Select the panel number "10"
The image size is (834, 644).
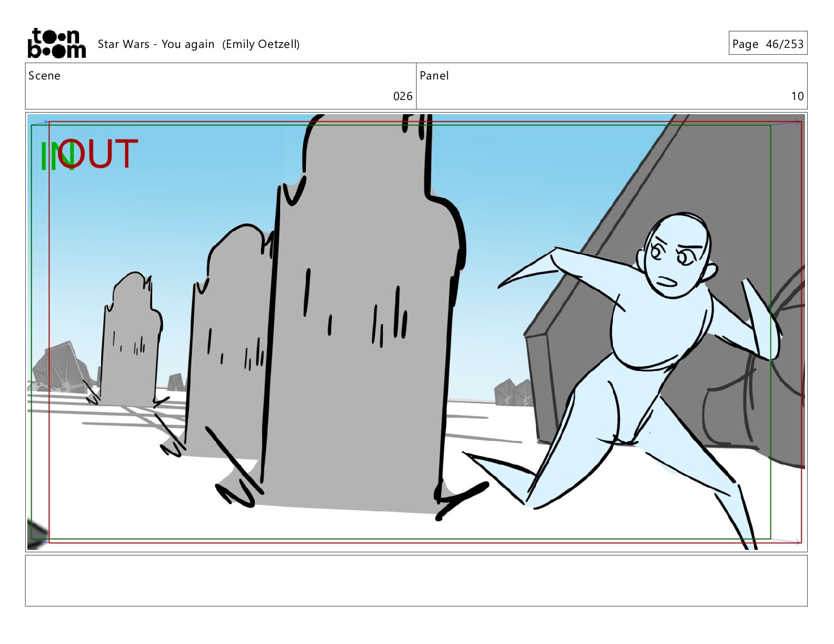(797, 96)
